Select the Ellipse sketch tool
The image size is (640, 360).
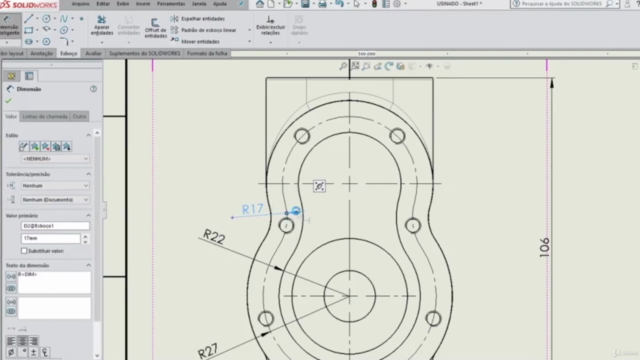pos(64,30)
